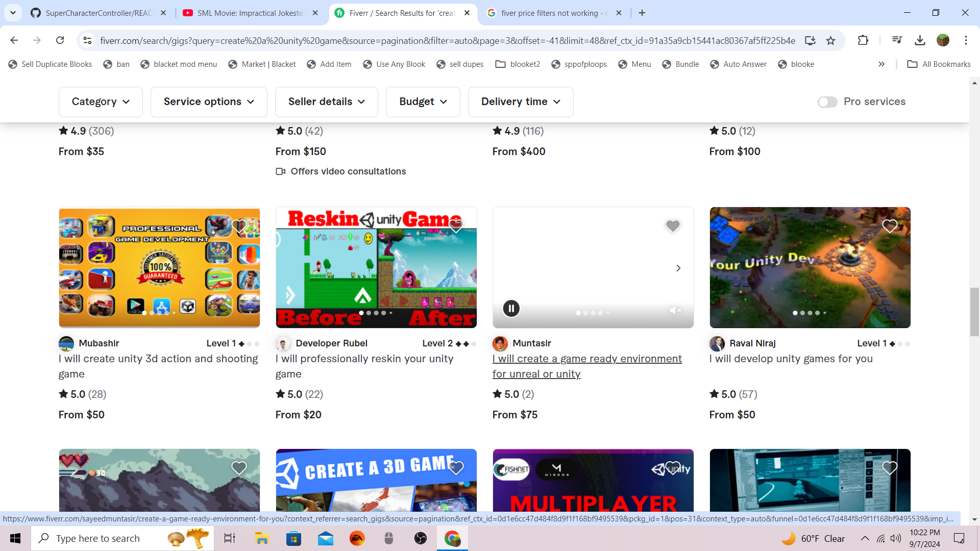Image resolution: width=980 pixels, height=551 pixels.
Task: Pause the Muntasir gig video
Action: point(511,308)
